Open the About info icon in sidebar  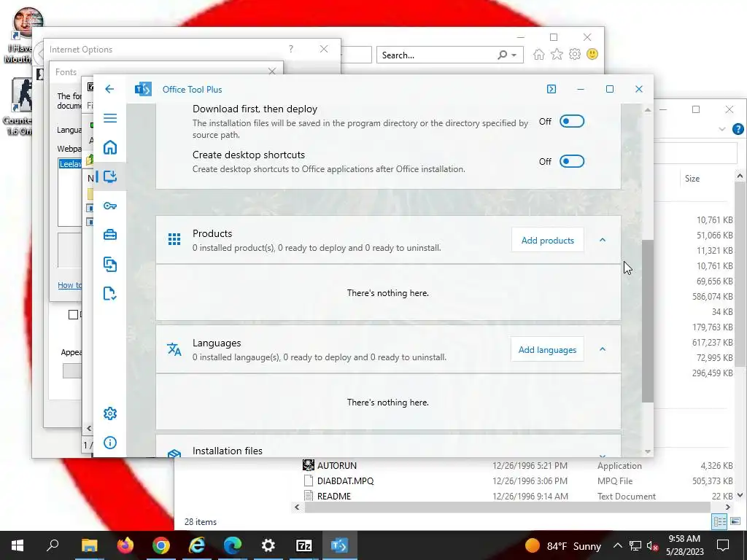click(x=110, y=443)
